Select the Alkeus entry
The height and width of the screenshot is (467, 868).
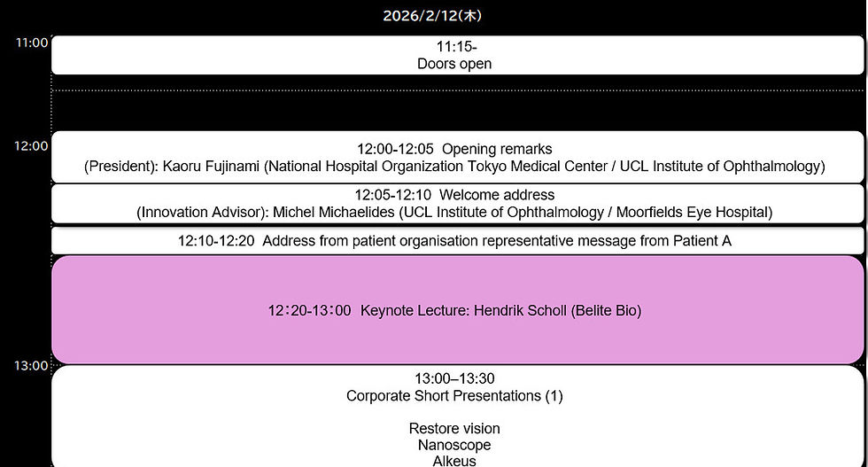(x=454, y=460)
